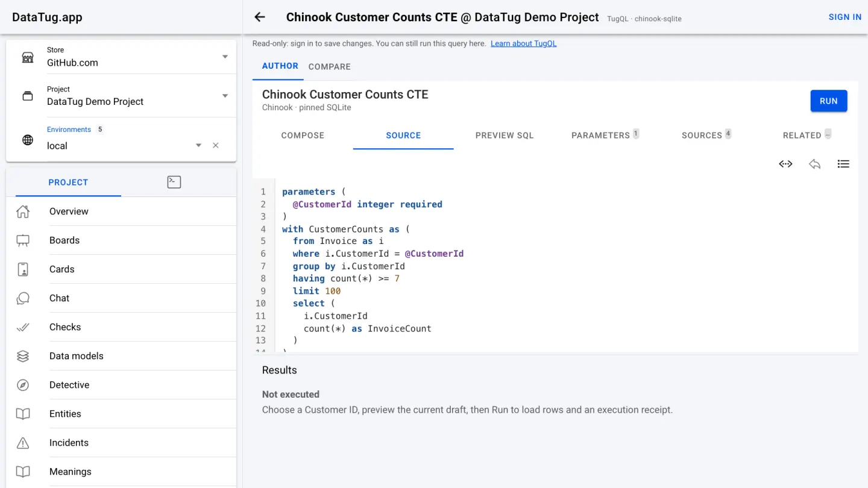Screen dimensions: 868x488
Task: Click the Entities book icon
Action: click(23, 414)
